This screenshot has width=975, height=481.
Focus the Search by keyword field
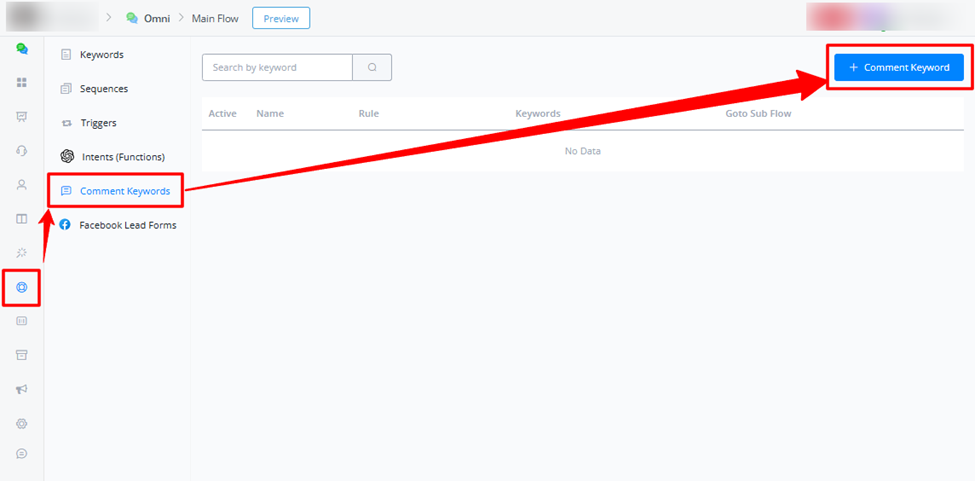tap(277, 68)
